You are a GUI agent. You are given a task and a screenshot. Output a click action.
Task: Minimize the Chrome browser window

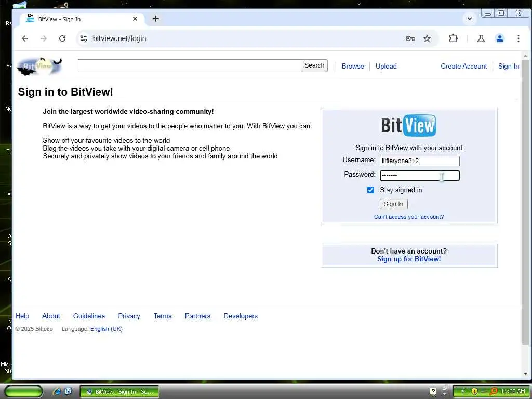coord(488,14)
